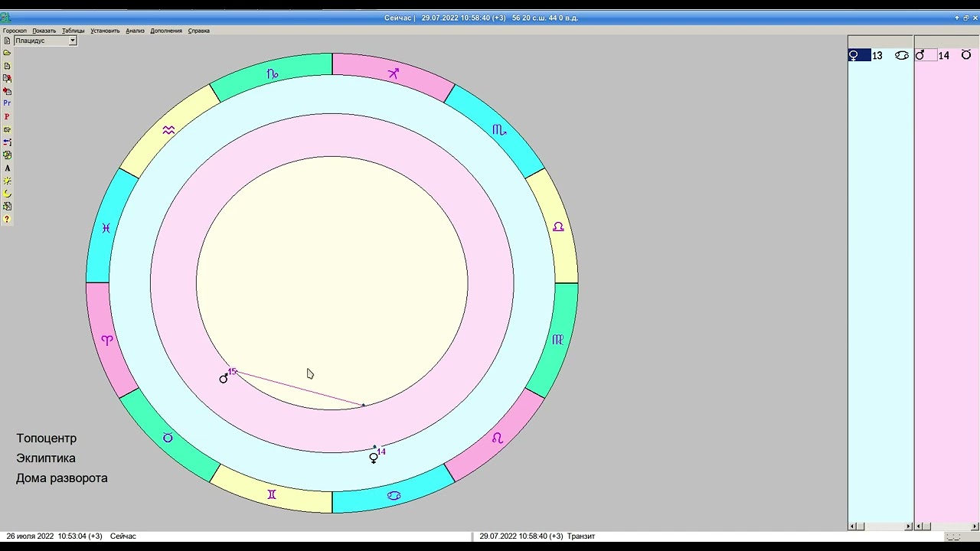
Task: Click the green globe toolbar icon
Action: (x=7, y=155)
